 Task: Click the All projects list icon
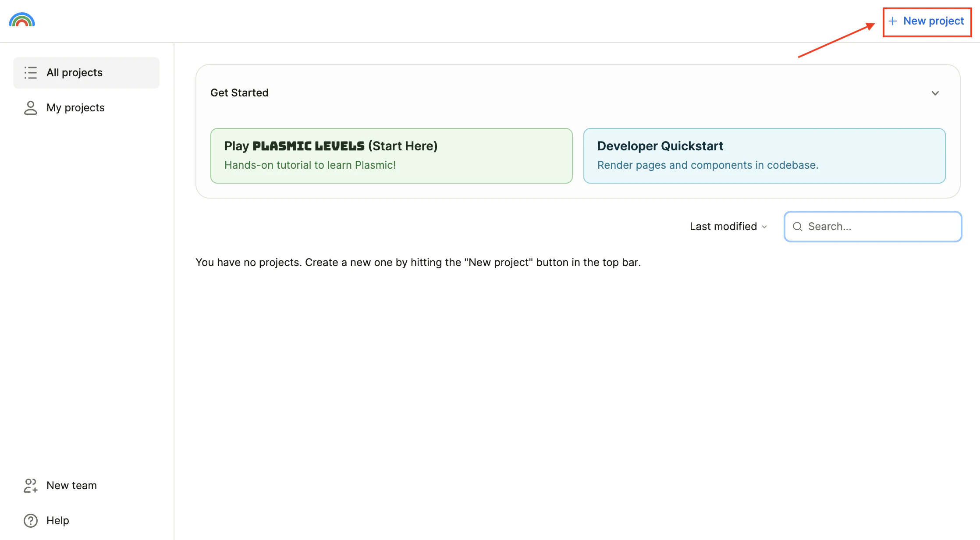[31, 73]
